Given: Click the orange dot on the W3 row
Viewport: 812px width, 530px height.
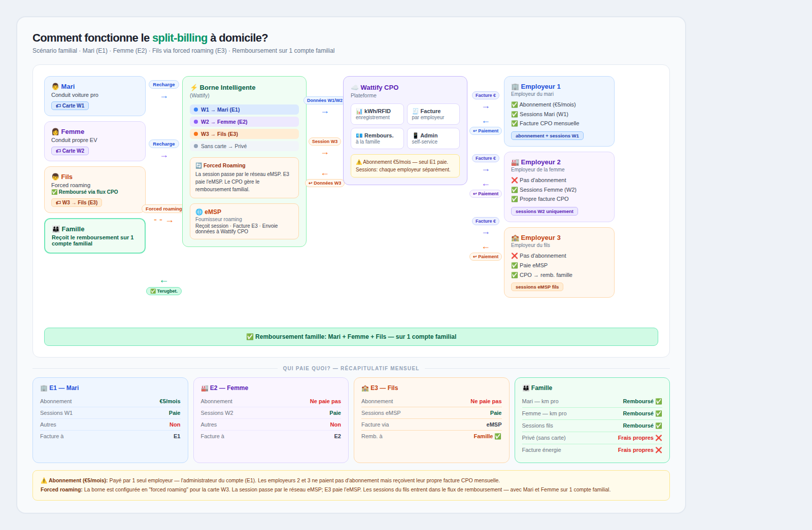Looking at the screenshot, I should click(x=196, y=134).
